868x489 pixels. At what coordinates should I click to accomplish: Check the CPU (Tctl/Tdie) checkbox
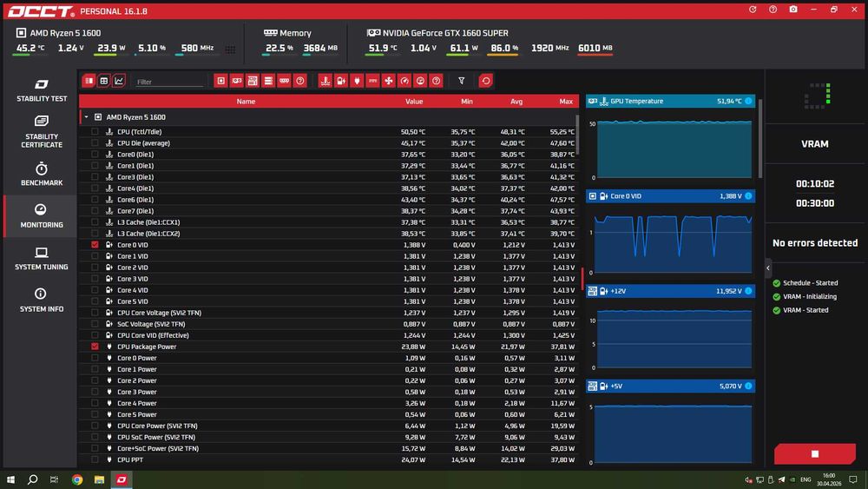tap(95, 132)
